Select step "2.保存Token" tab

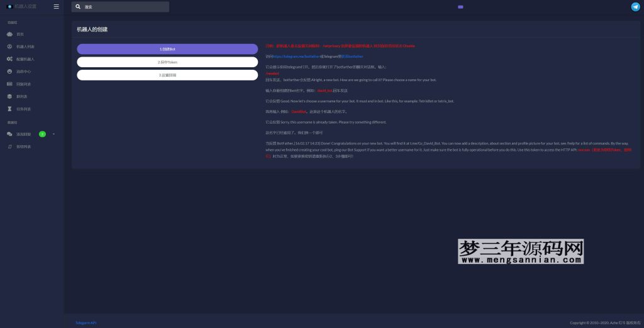click(x=167, y=62)
